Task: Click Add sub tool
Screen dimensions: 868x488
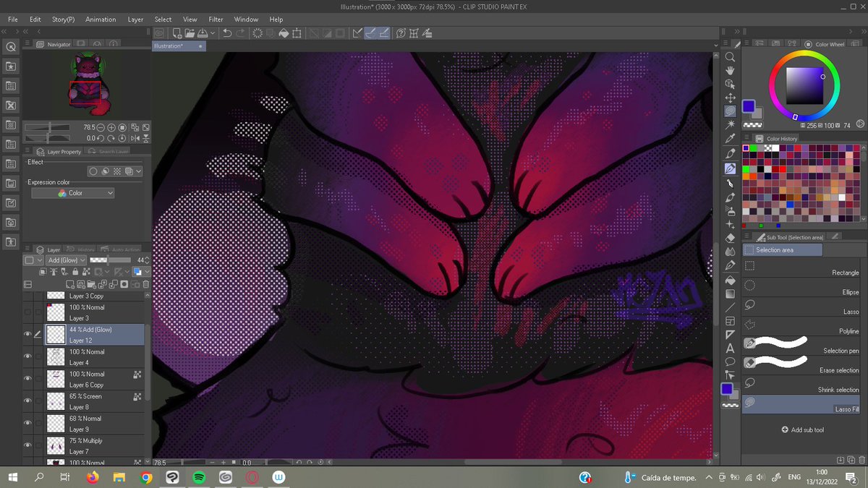Action: [x=803, y=429]
